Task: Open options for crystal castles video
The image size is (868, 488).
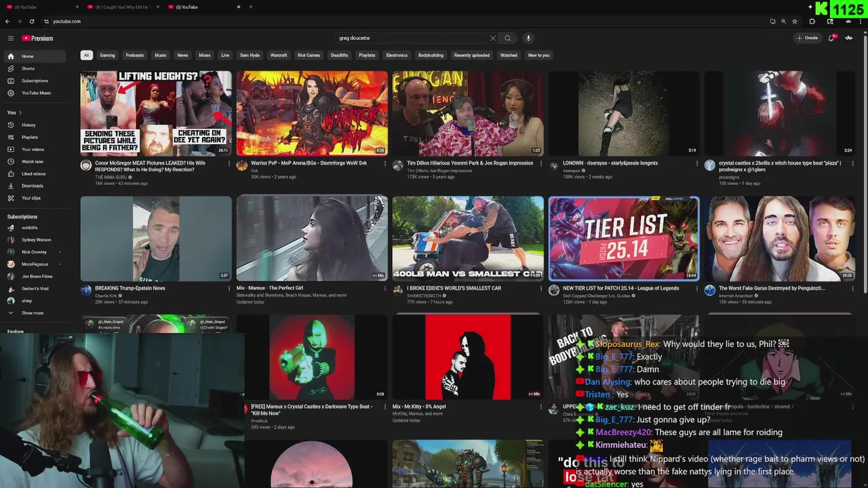Action: [x=852, y=163]
